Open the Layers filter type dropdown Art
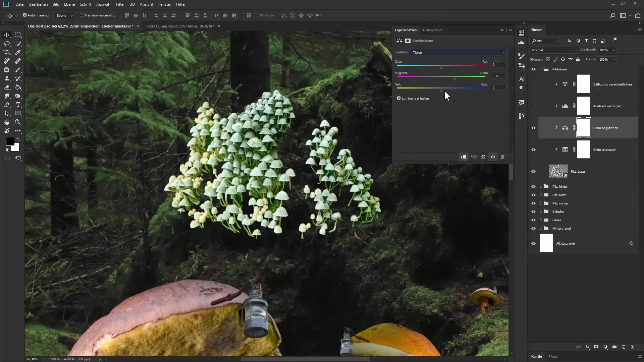Viewport: 644px width, 362px height. pos(545,41)
